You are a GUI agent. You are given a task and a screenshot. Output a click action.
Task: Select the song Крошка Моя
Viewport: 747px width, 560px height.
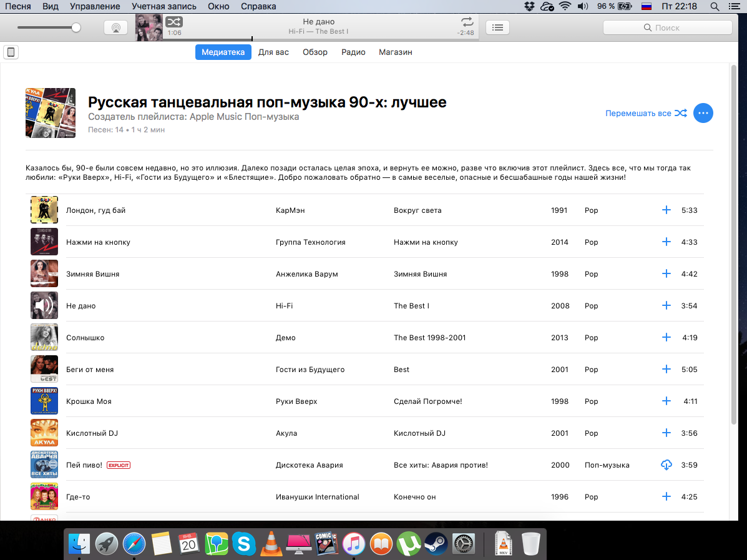[89, 401]
